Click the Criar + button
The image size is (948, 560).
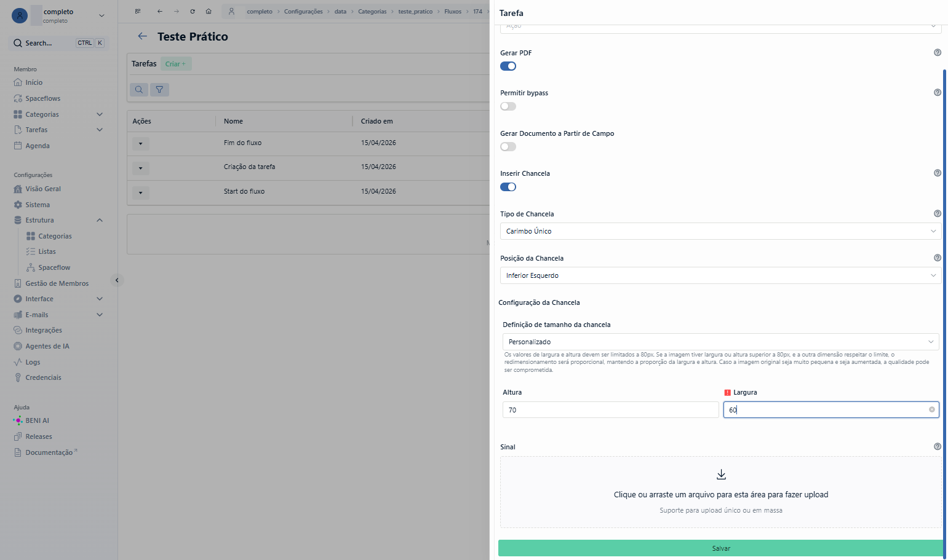pos(175,64)
